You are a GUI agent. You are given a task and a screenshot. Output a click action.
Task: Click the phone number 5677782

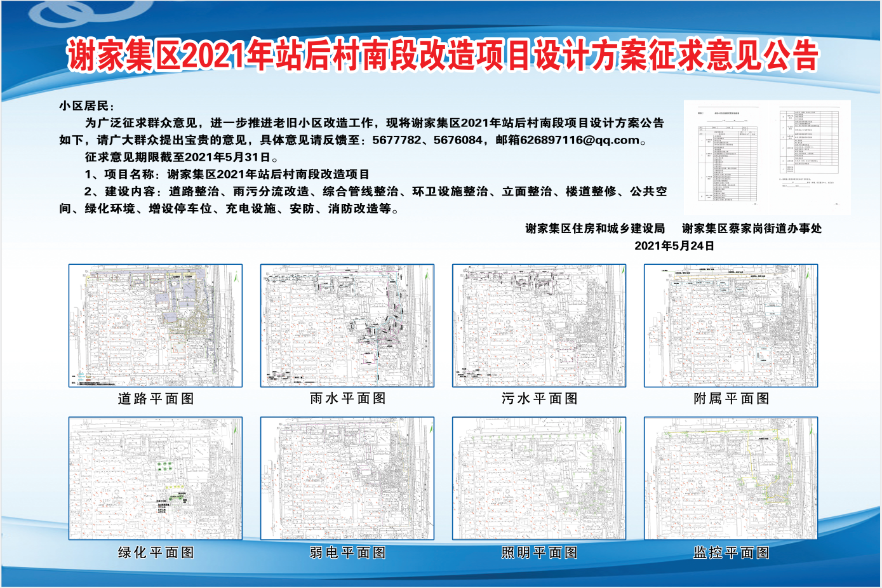pyautogui.click(x=396, y=140)
